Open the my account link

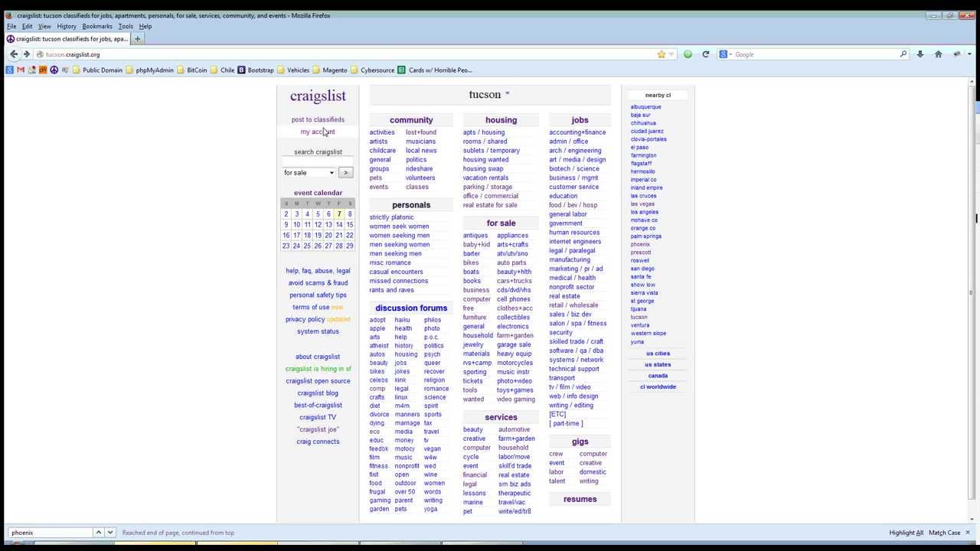[x=318, y=132]
